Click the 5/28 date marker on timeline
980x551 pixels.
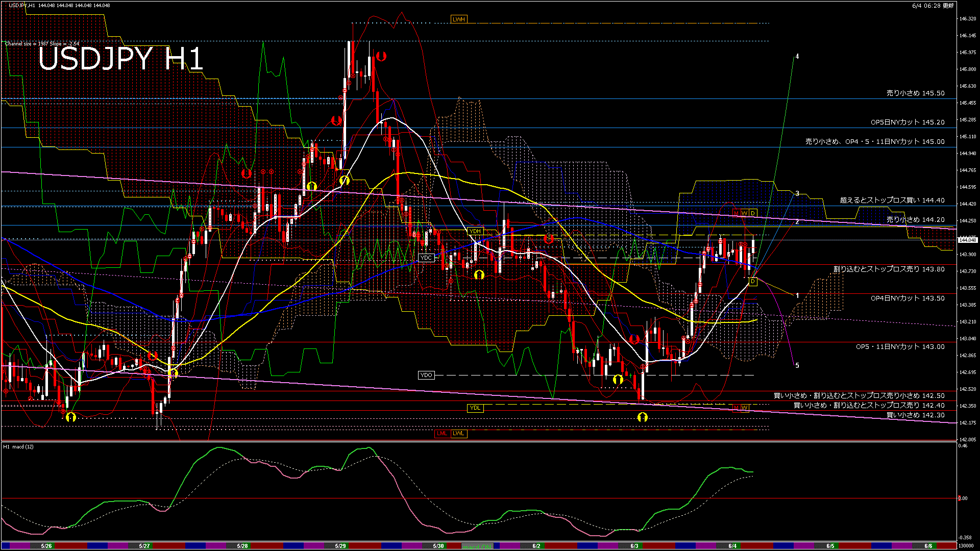pos(242,546)
